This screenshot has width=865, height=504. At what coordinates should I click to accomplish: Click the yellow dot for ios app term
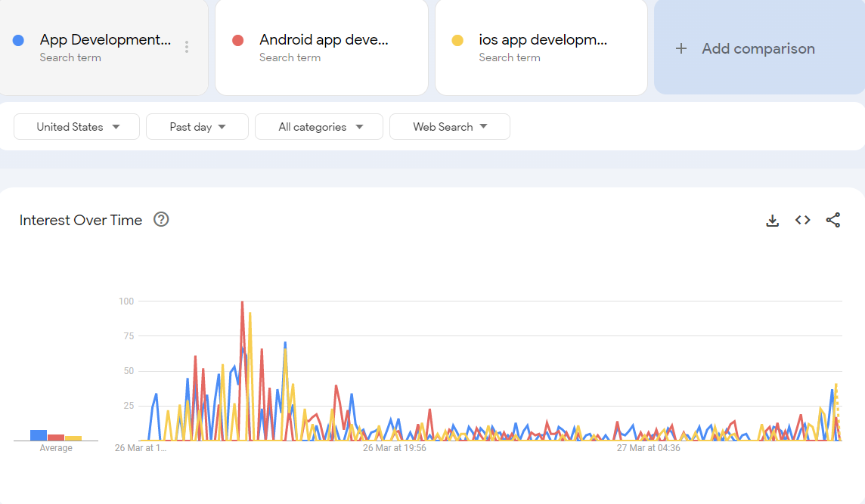click(x=457, y=40)
